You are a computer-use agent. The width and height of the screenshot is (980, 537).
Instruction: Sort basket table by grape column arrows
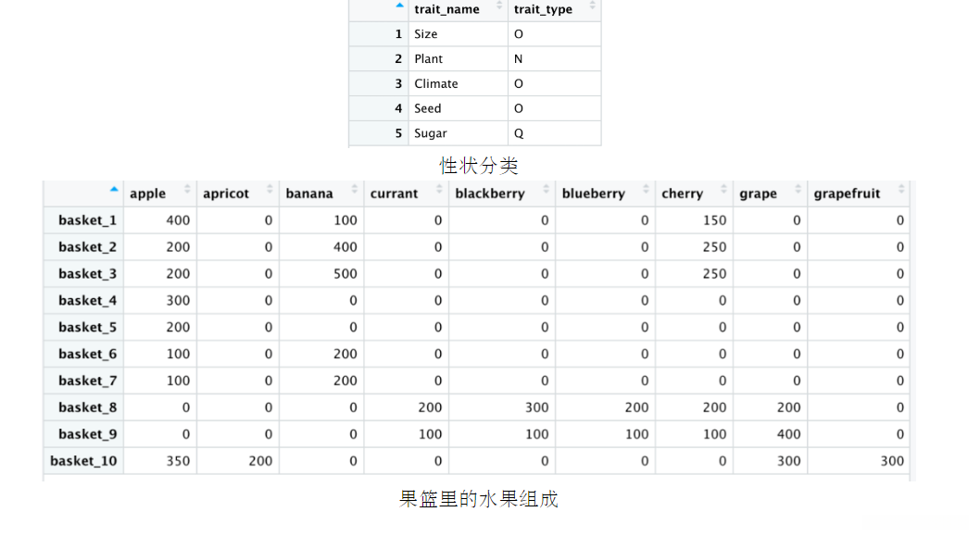coord(798,189)
